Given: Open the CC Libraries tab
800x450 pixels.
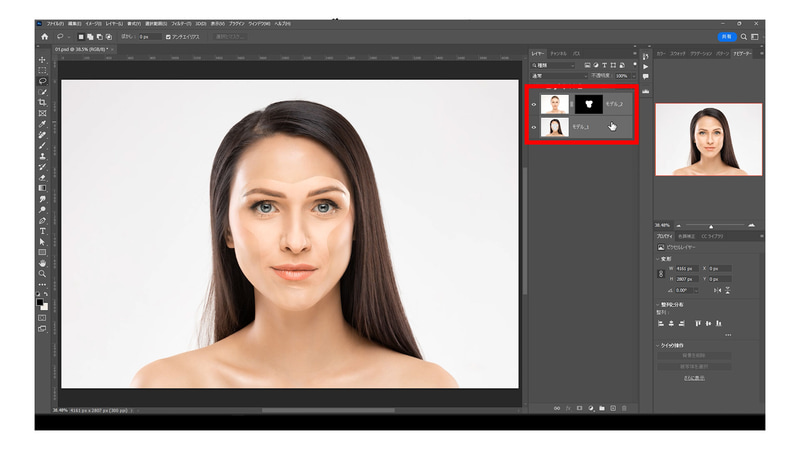Looking at the screenshot, I should coord(712,236).
